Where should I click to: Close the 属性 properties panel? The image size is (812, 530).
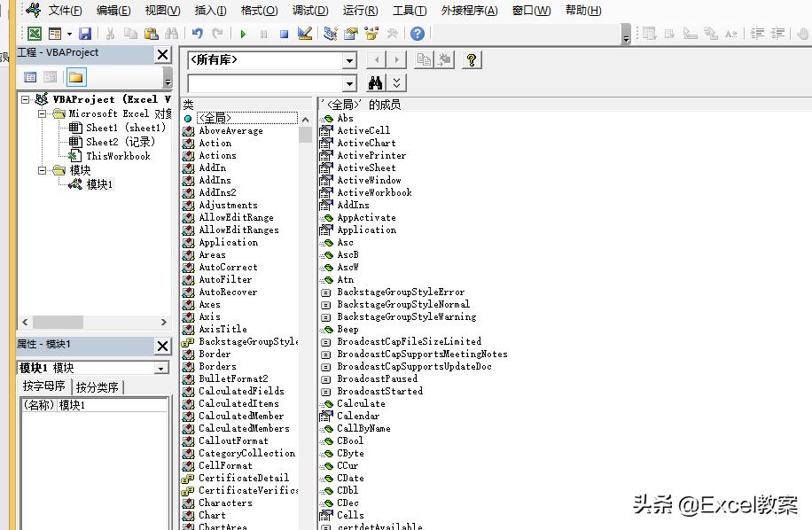(162, 346)
